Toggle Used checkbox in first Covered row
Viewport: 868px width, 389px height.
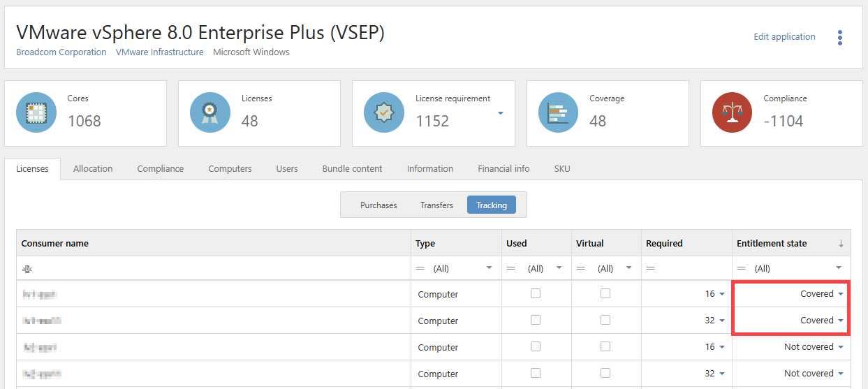536,294
